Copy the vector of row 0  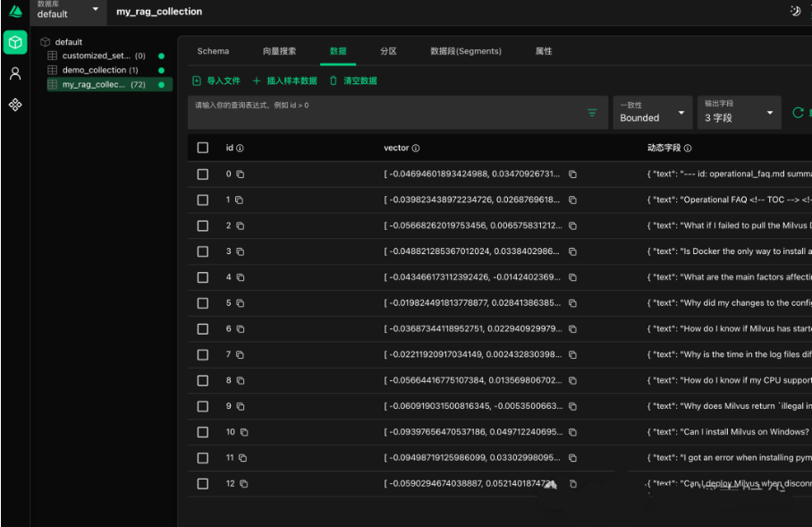click(x=572, y=174)
